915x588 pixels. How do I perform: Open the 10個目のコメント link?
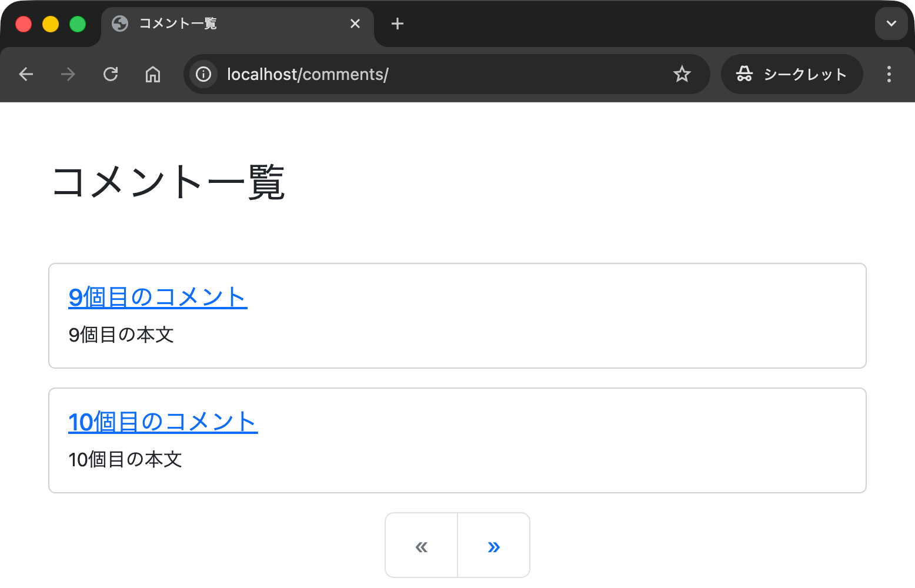(163, 422)
